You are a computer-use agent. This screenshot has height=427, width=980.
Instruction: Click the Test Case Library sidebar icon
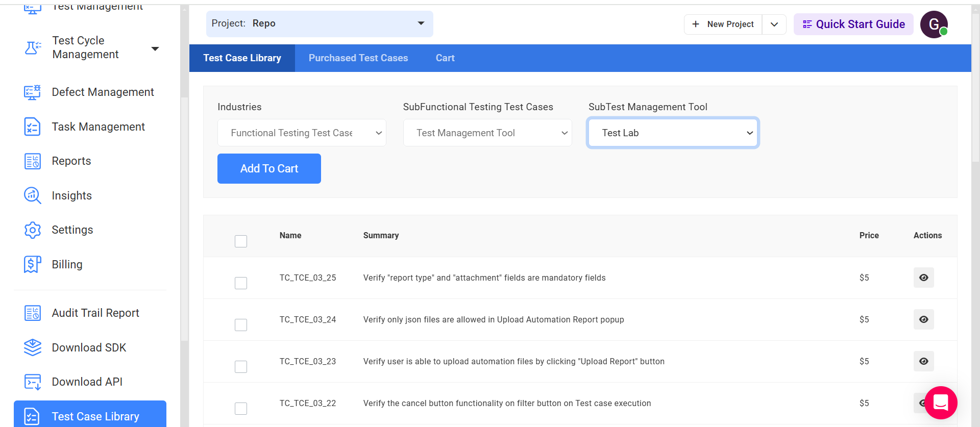(x=32, y=416)
